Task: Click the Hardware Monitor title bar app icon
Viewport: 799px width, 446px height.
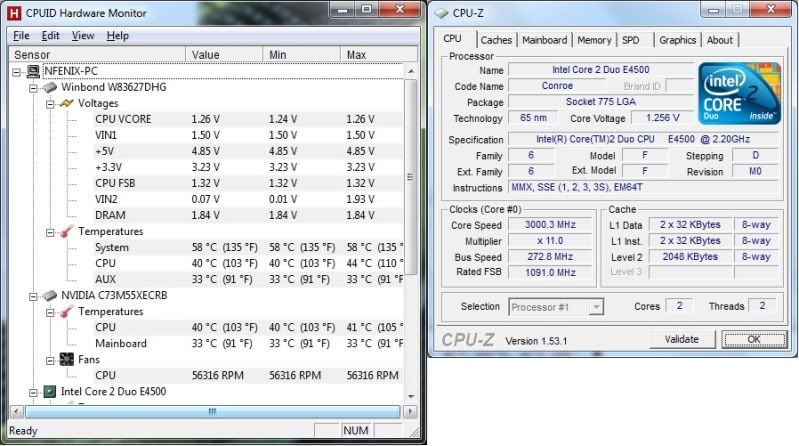Action: click(14, 13)
